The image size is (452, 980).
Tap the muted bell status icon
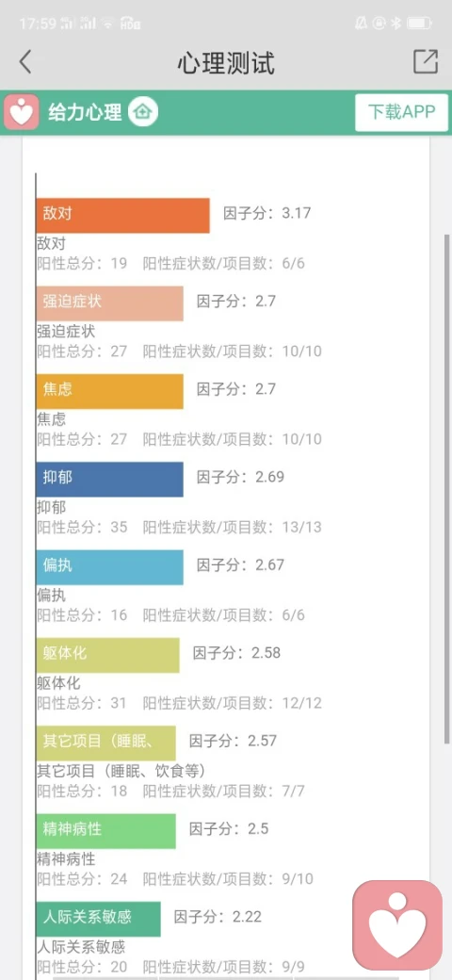[361, 24]
